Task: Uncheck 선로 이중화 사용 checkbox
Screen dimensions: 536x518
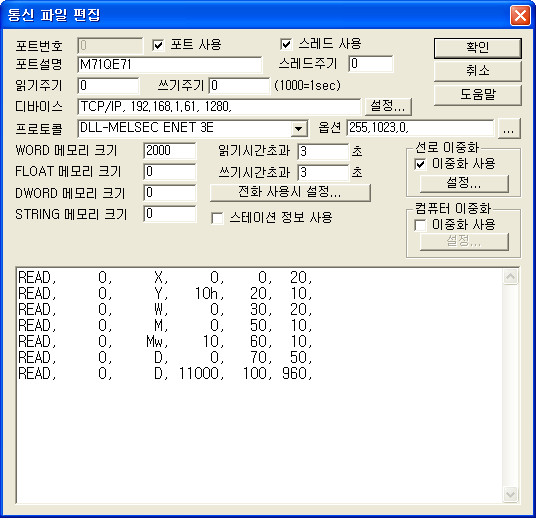Action: (x=420, y=164)
